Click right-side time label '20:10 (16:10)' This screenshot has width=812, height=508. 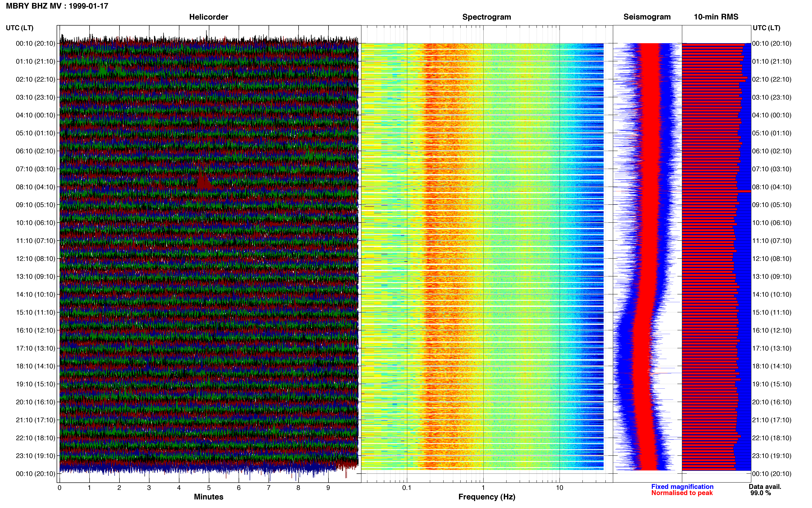(772, 402)
